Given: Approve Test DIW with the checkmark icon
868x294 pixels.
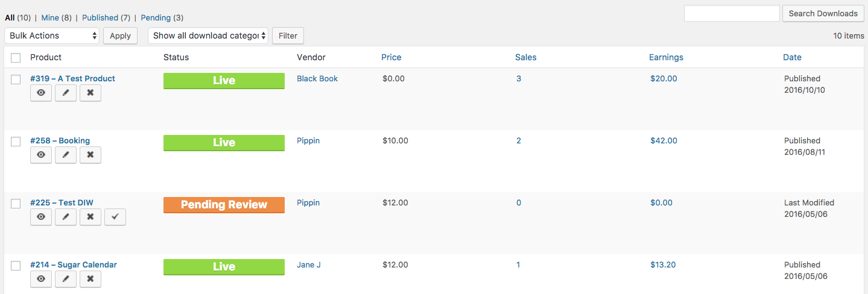Looking at the screenshot, I should (115, 217).
